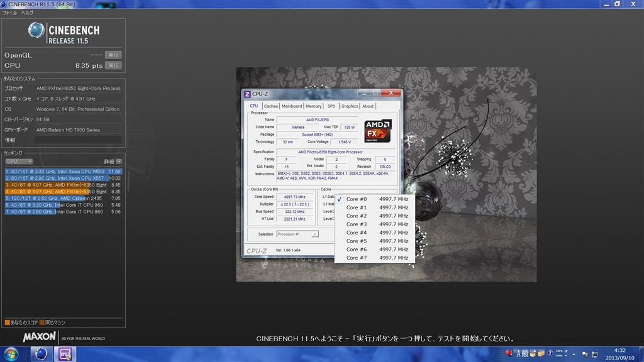Click the Core Speed 4997.73 MHz value
Image resolution: width=644 pixels, height=362 pixels.
(294, 197)
